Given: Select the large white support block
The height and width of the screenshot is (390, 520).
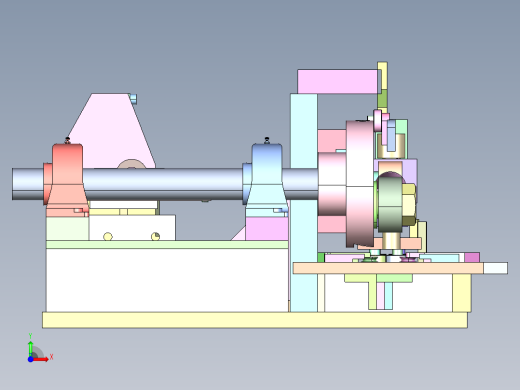Looking at the screenshot, I should (167, 280).
